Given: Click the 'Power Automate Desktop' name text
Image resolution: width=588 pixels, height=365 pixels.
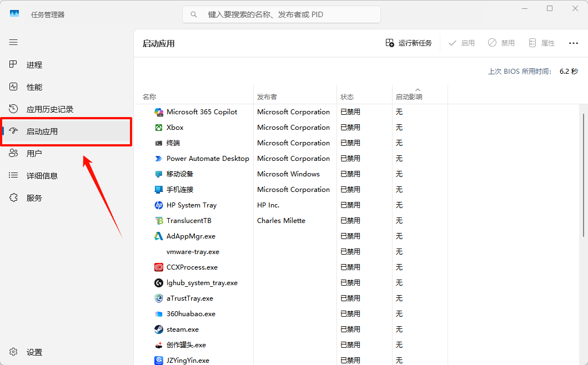Looking at the screenshot, I should (x=208, y=159).
